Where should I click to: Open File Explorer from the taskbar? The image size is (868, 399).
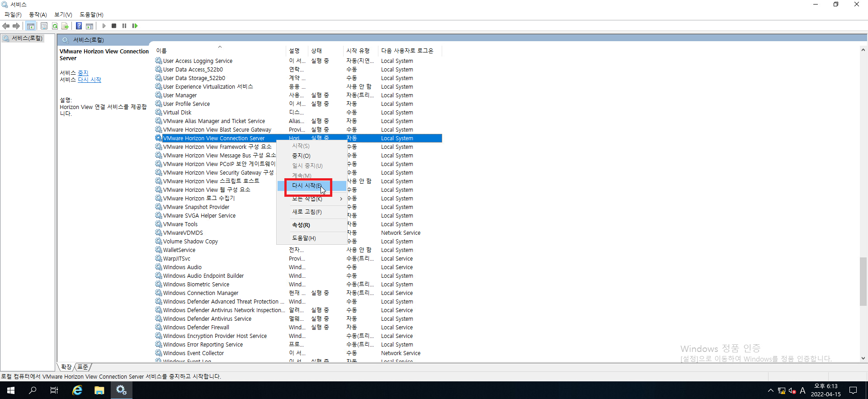pos(99,390)
